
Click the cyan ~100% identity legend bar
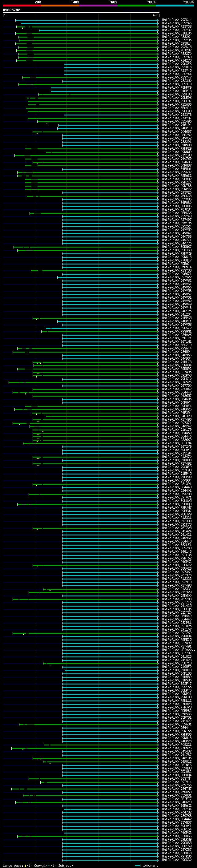tap(175, 6)
